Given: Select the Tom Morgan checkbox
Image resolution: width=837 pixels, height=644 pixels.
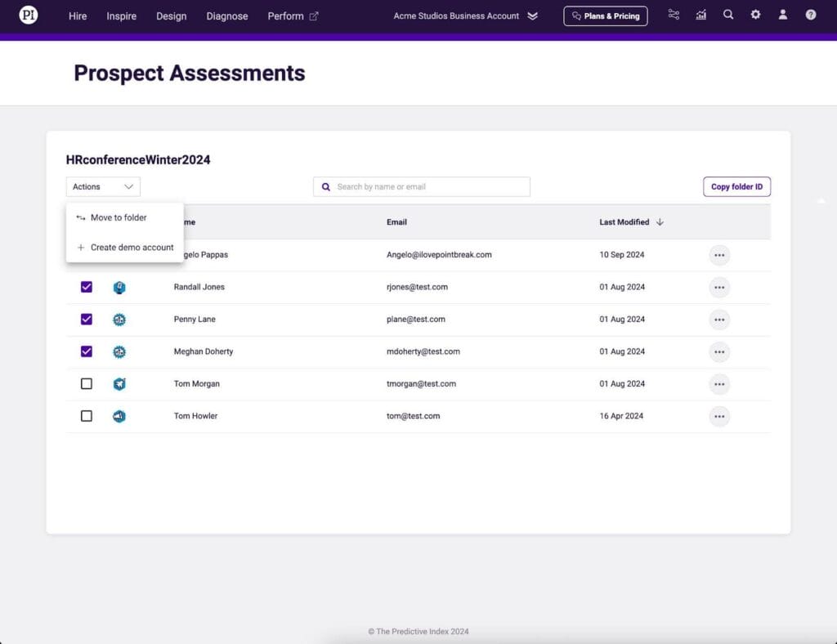Looking at the screenshot, I should coord(87,384).
